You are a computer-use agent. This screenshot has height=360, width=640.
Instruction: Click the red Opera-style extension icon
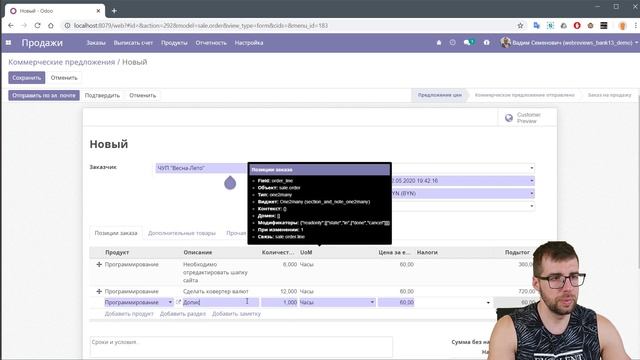coord(577,25)
